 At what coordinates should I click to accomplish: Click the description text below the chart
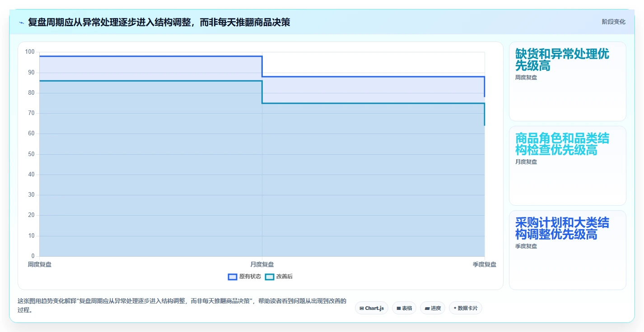click(182, 305)
